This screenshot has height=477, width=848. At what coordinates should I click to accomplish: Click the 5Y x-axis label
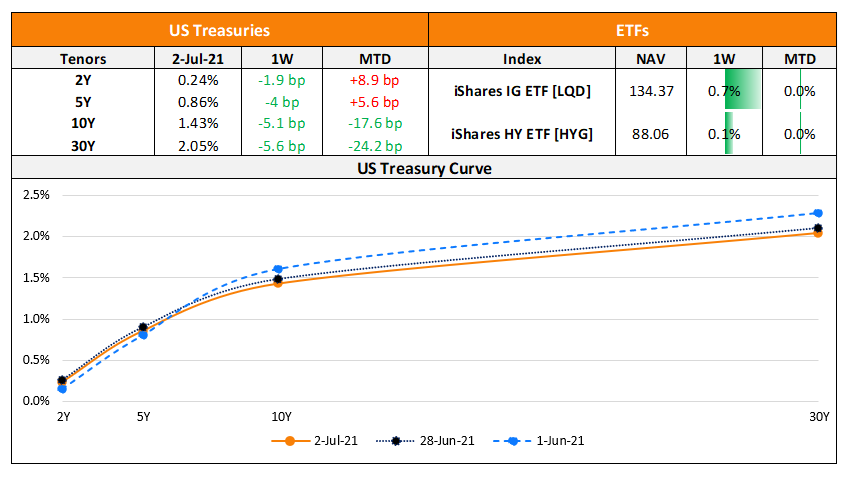click(144, 415)
